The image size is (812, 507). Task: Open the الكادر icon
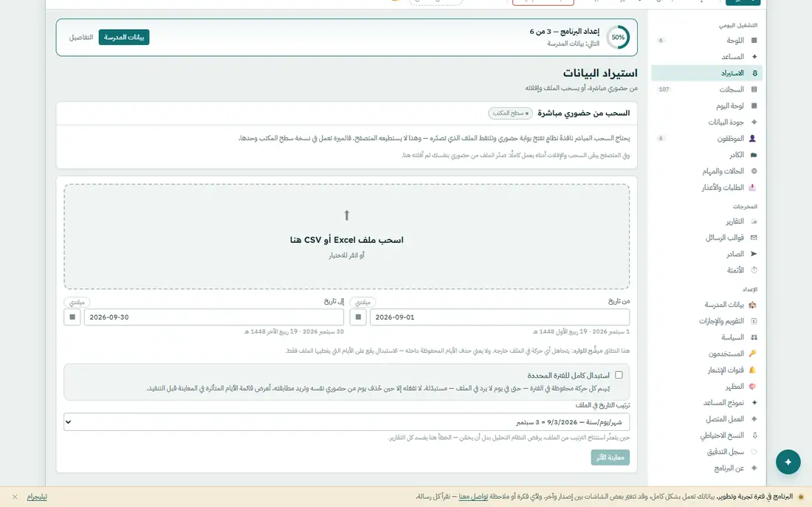754,155
